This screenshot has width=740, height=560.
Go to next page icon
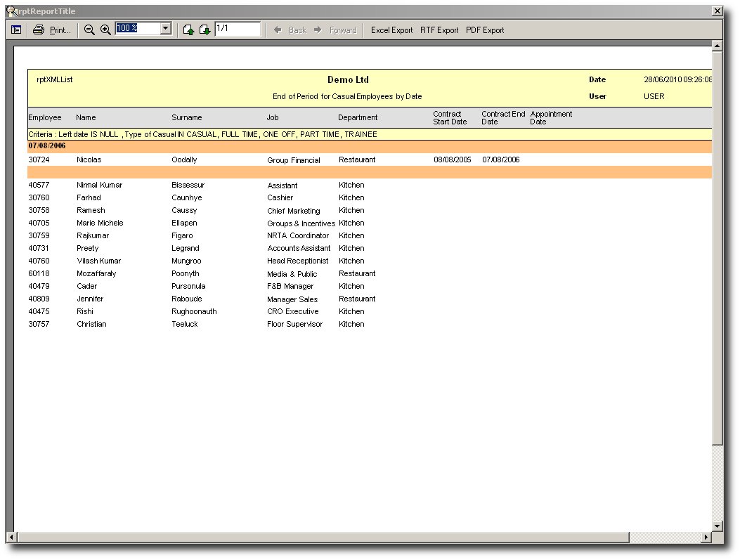(x=205, y=30)
